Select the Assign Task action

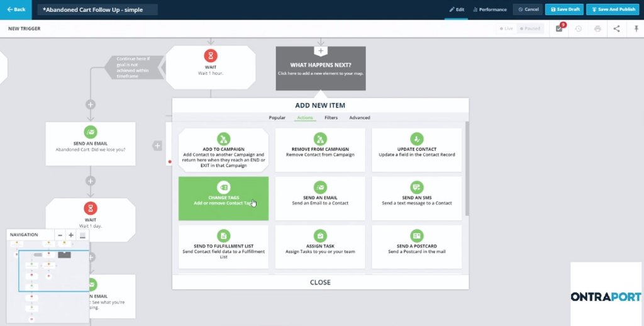pyautogui.click(x=320, y=247)
